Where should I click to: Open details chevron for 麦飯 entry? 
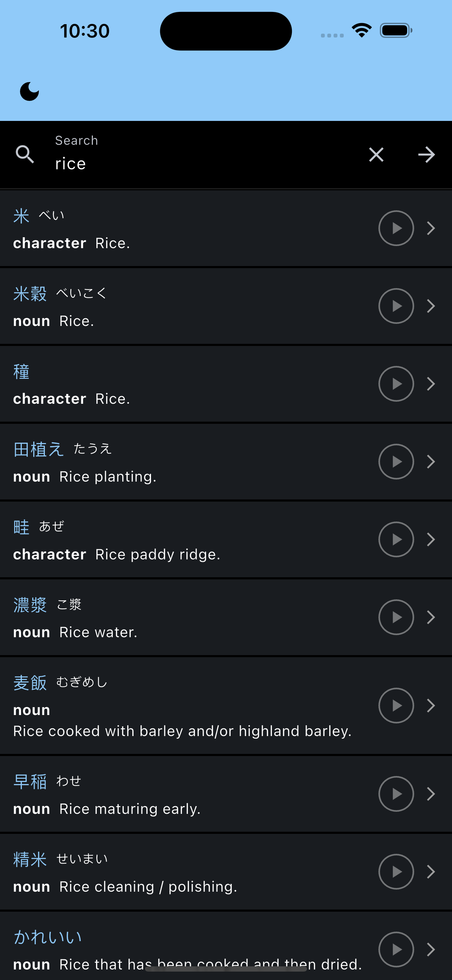coord(431,705)
